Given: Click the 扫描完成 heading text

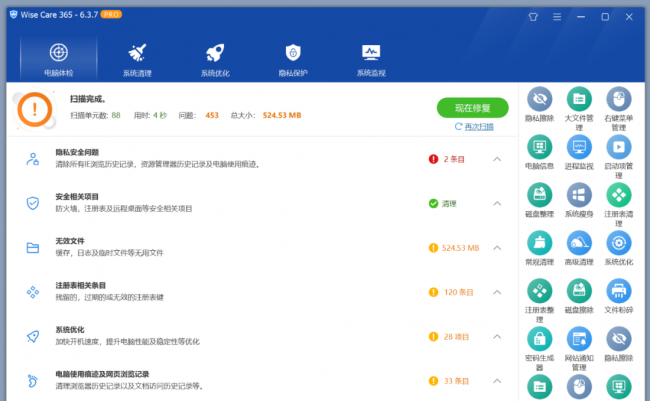Looking at the screenshot, I should (87, 99).
